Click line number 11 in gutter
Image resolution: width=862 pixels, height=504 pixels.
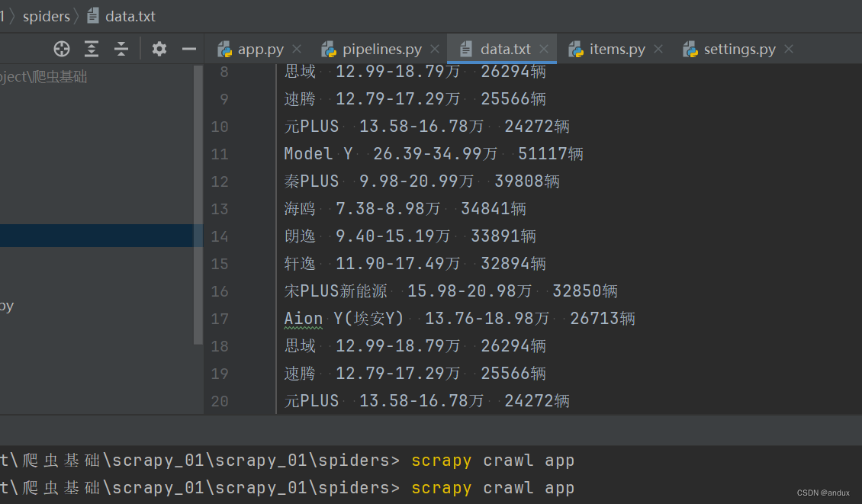220,154
